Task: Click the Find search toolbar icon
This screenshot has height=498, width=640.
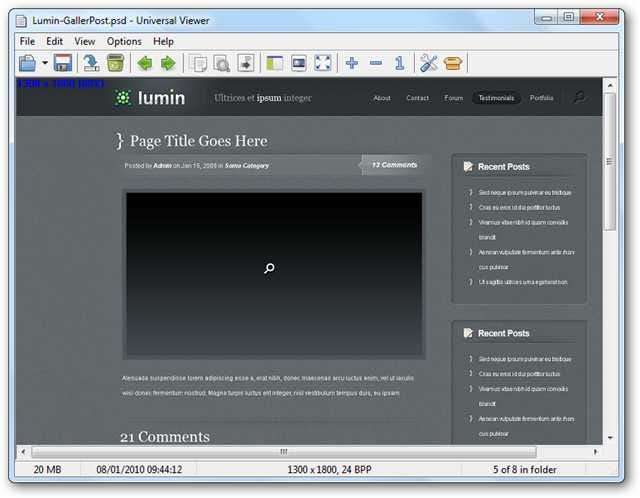Action: point(222,63)
